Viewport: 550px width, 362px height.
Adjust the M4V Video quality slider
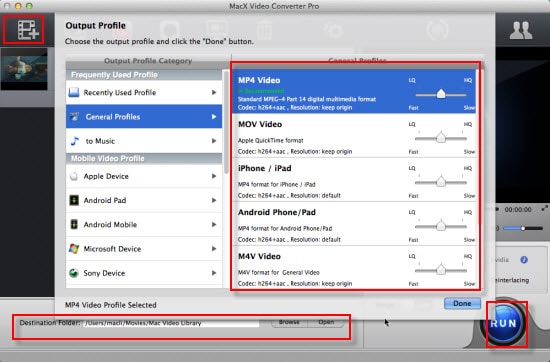[441, 270]
